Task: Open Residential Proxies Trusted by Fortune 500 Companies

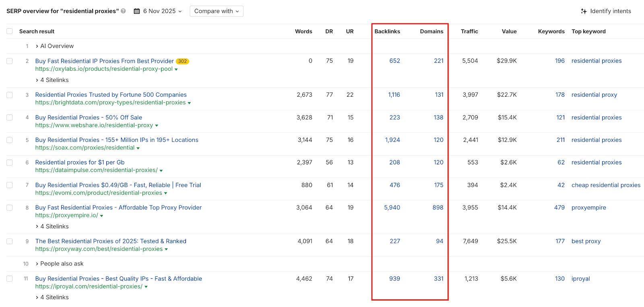Action: (x=111, y=95)
